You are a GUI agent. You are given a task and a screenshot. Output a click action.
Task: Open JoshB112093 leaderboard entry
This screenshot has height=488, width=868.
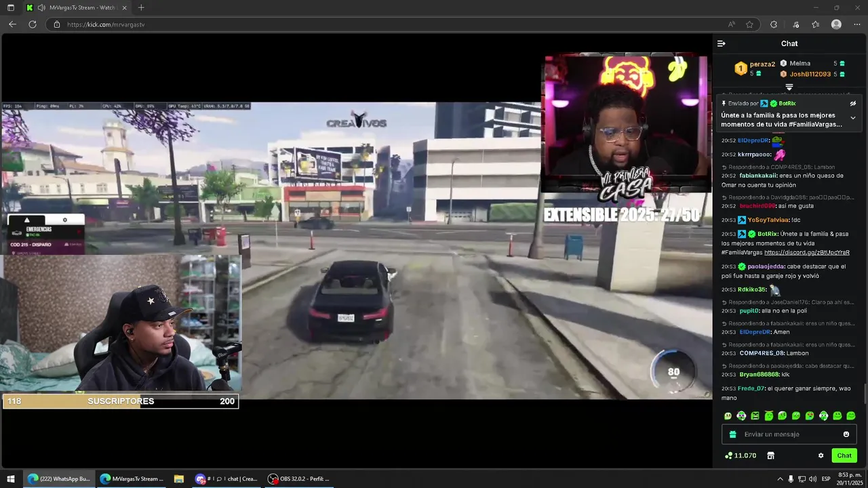coord(812,74)
